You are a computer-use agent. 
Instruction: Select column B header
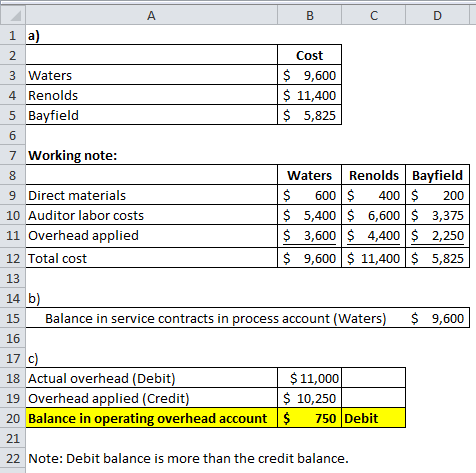309,15
